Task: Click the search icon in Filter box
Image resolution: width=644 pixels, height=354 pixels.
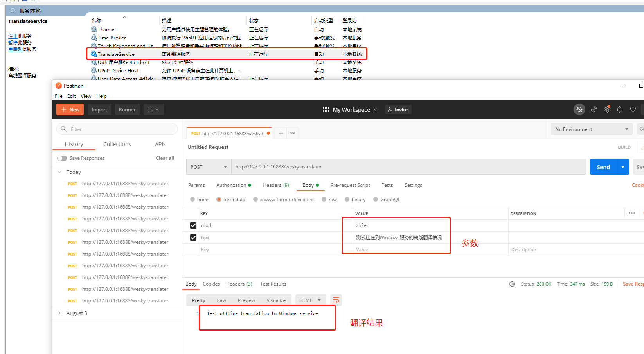Action: click(x=64, y=129)
